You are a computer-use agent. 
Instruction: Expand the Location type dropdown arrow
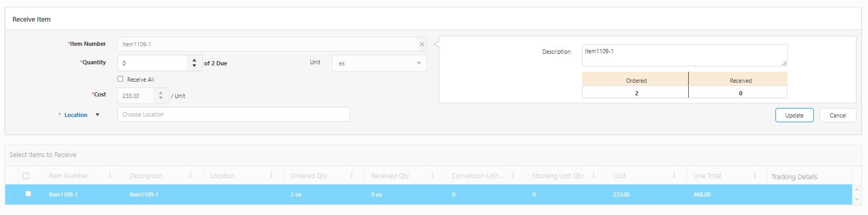tap(97, 115)
